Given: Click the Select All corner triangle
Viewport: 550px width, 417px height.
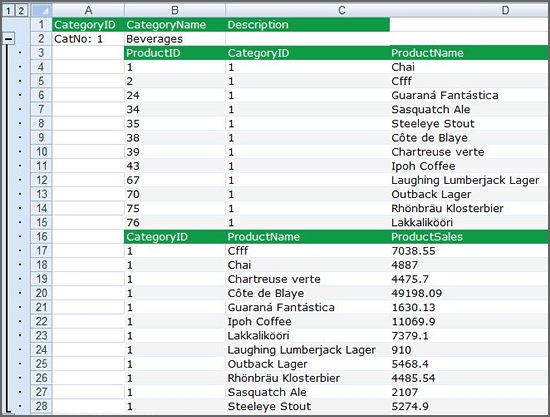Looking at the screenshot, I should click(42, 10).
